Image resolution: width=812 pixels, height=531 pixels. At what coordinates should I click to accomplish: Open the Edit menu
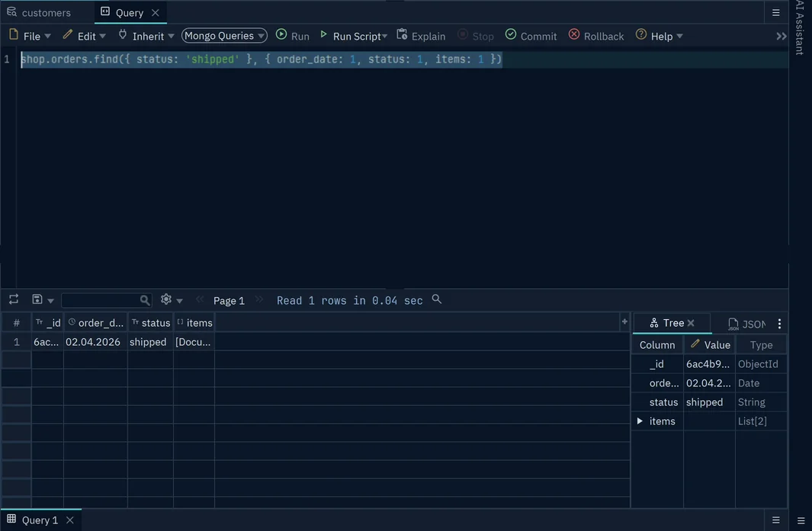click(x=85, y=36)
